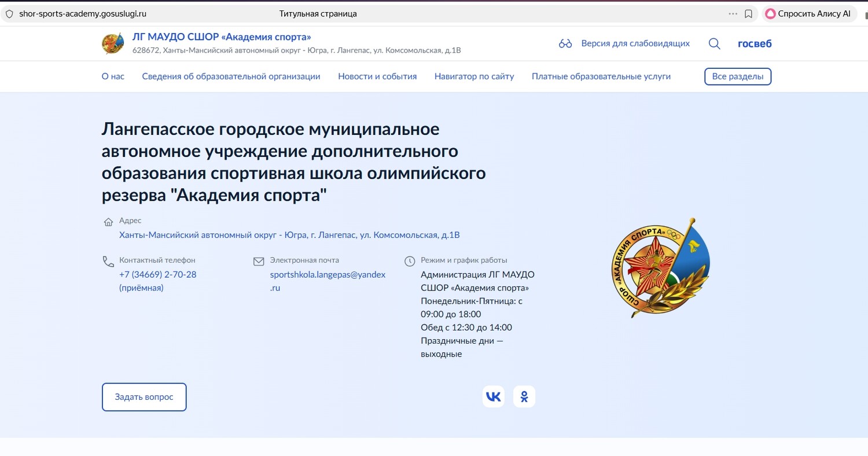Click the magnifier search icon in header
The image size is (868, 456).
(x=715, y=44)
